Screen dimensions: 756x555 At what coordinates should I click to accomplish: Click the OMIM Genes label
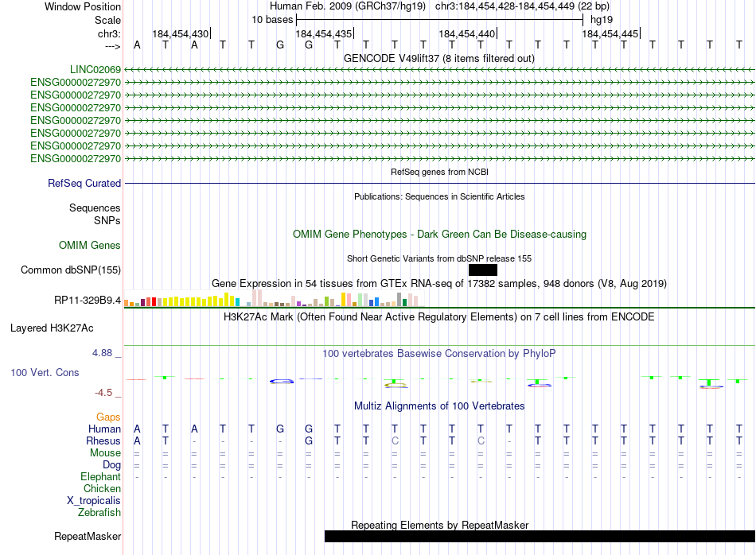[x=90, y=245]
